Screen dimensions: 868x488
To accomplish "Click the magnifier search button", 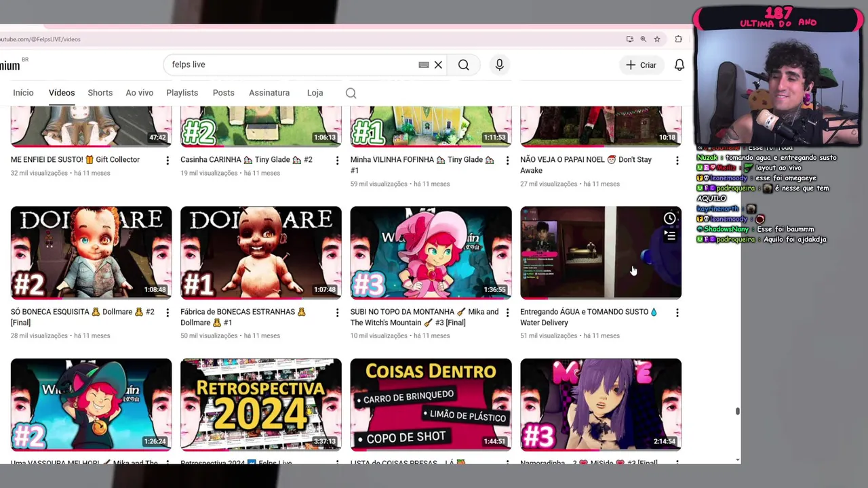I will pyautogui.click(x=463, y=64).
